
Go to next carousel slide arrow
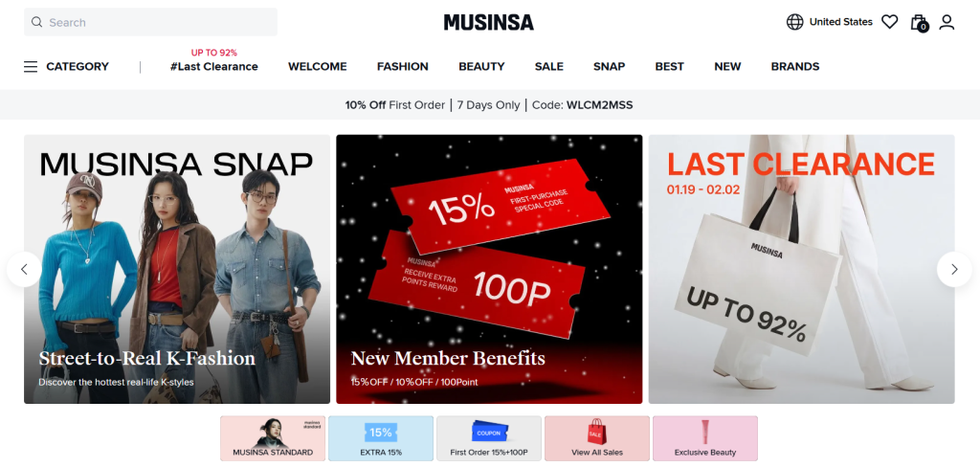point(954,270)
